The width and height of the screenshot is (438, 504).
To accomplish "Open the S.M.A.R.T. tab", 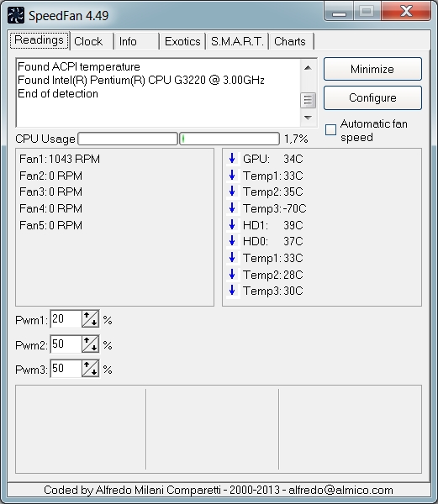I will click(x=237, y=41).
